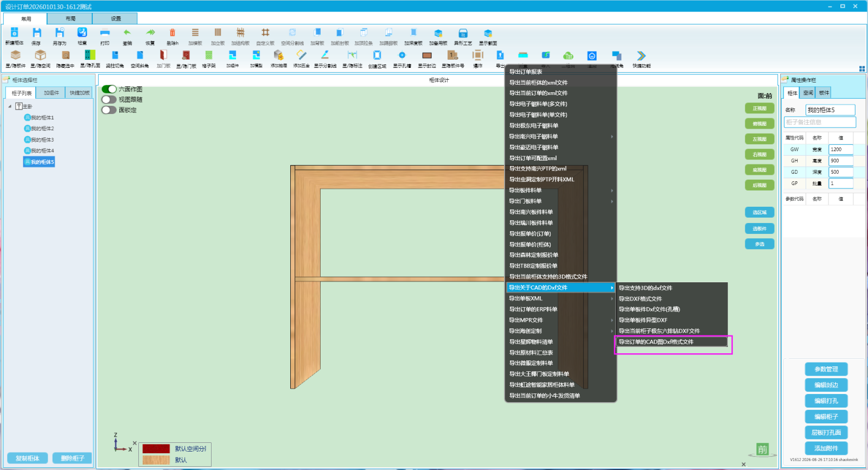Expand the 导出门板料单 submenu
This screenshot has height=470, width=868.
(561, 201)
